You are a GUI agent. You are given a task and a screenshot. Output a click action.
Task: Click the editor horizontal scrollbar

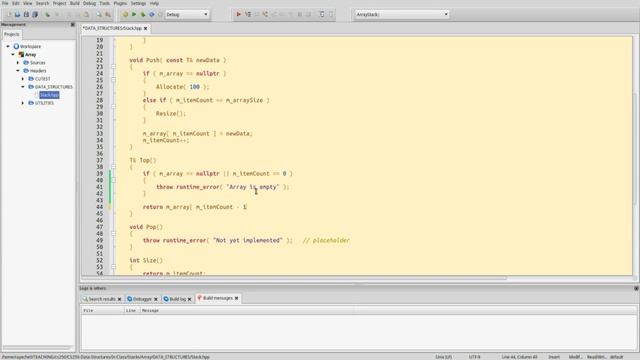coord(294,278)
